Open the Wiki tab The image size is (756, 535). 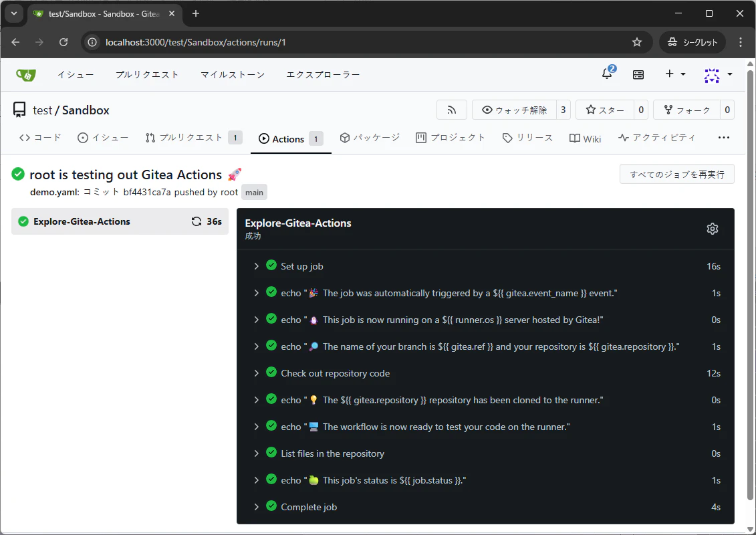tap(586, 138)
